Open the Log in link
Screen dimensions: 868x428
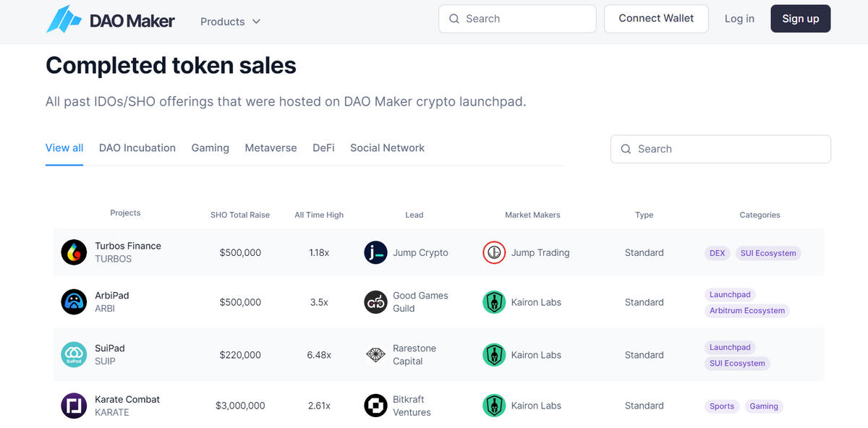click(739, 19)
